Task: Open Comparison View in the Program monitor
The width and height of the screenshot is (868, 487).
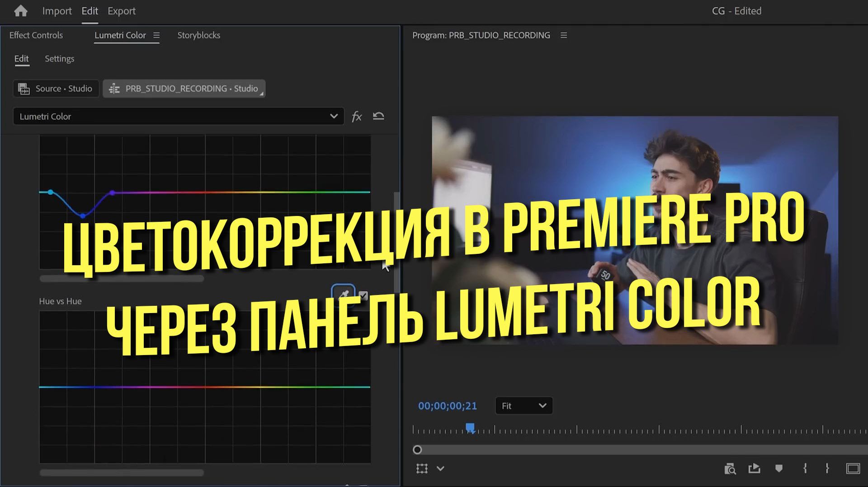Action: point(730,469)
